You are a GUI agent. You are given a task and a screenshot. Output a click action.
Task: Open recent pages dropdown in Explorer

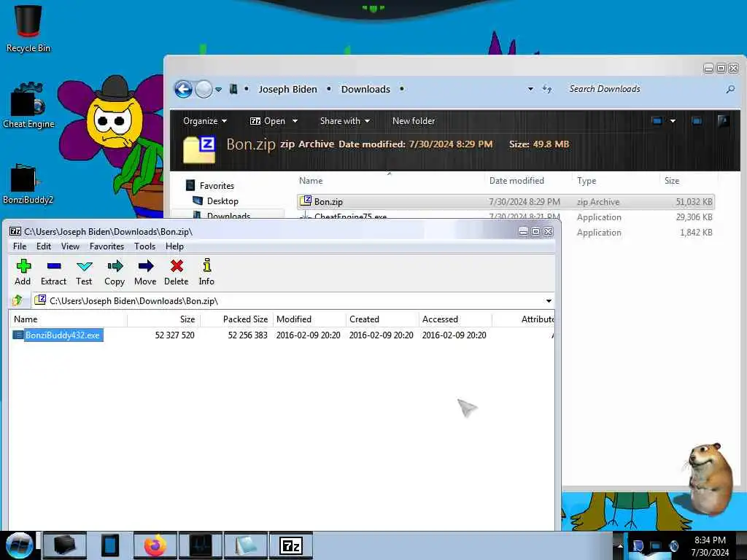click(x=218, y=89)
